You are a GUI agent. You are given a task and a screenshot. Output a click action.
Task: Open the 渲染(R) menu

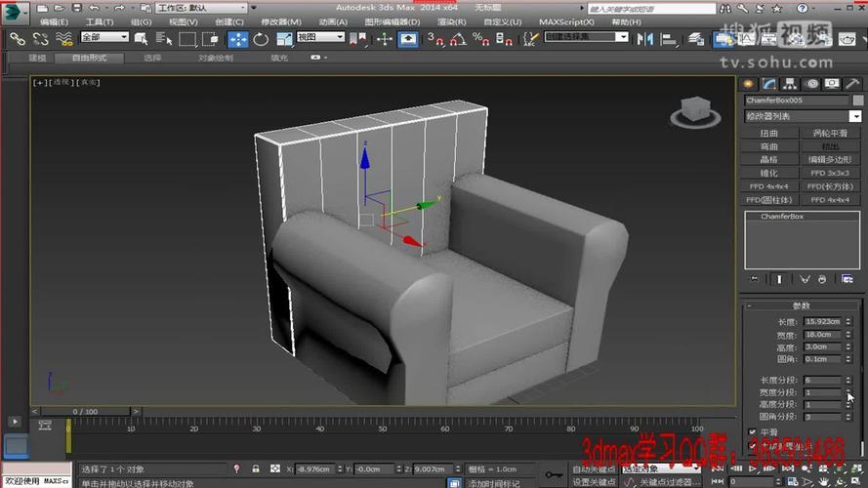450,21
